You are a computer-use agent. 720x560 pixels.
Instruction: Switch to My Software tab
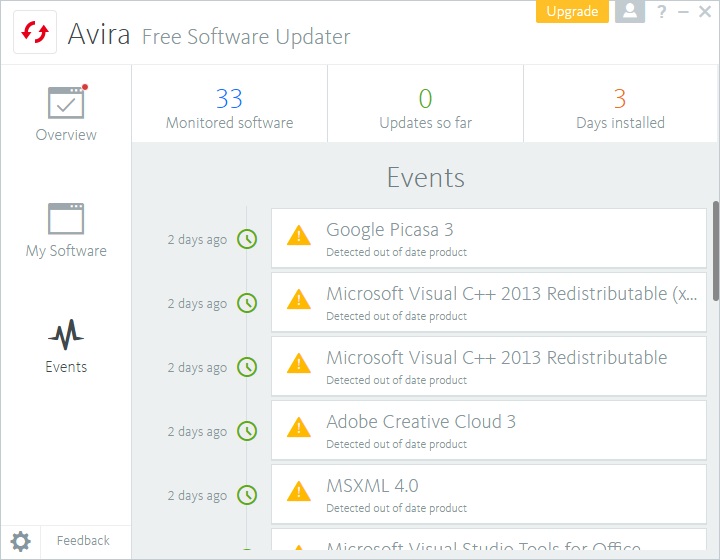pyautogui.click(x=66, y=230)
